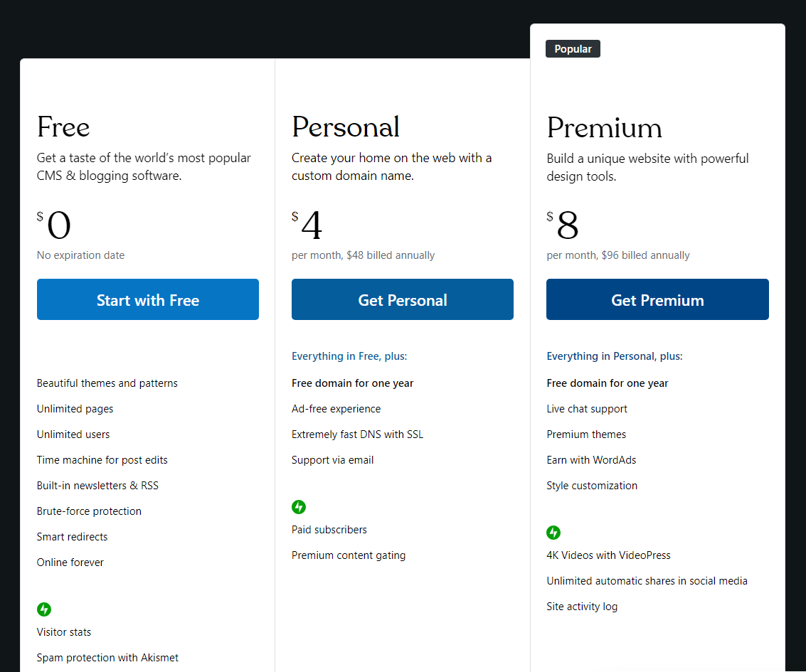Screen dimensions: 806x672
Task: Click 'Style customization' feature
Action: point(592,486)
